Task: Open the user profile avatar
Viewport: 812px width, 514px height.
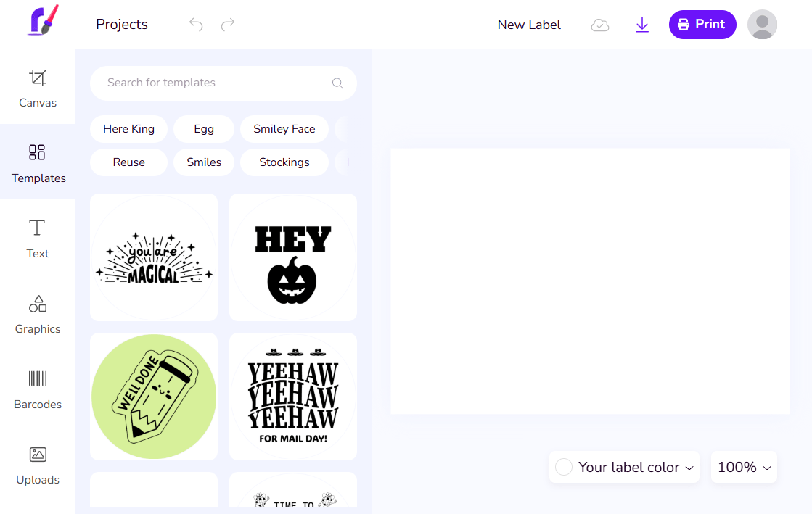Action: point(762,25)
